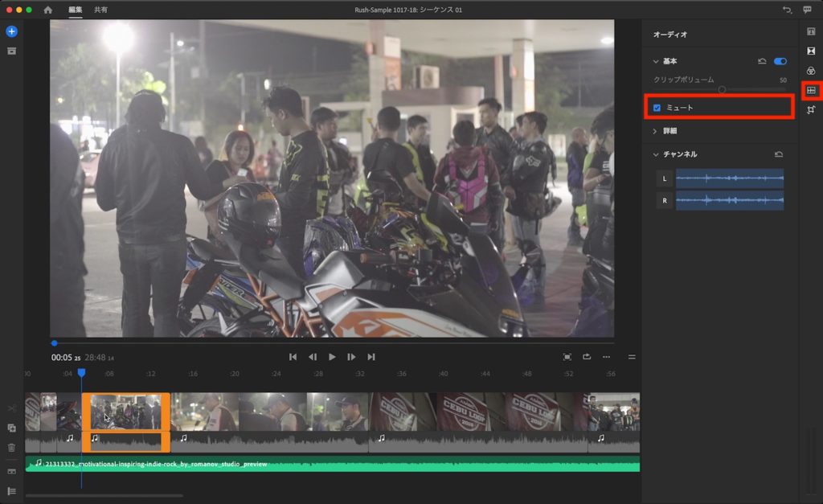This screenshot has width=823, height=504.
Task: Switch to the 編集 tab
Action: point(75,10)
